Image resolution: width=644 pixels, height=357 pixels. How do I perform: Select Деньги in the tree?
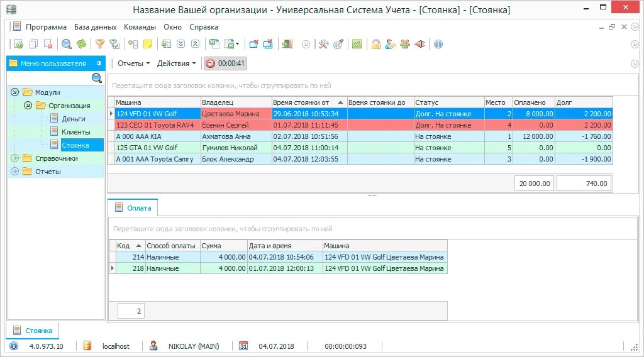[x=74, y=119]
